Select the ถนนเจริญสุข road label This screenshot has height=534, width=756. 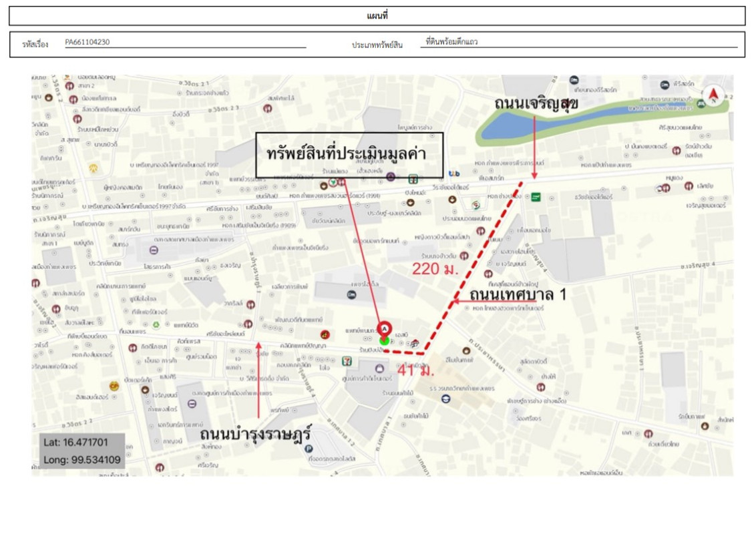coord(536,105)
